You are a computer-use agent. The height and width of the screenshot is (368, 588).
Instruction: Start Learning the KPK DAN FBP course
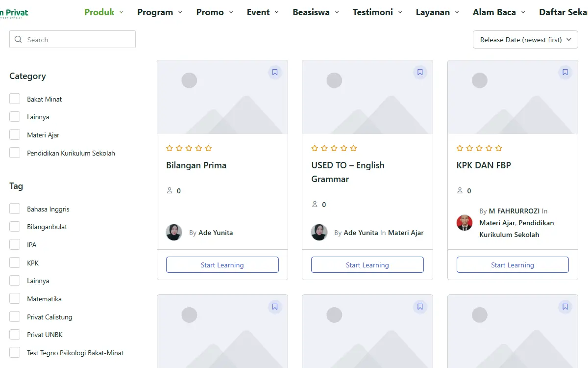(513, 265)
